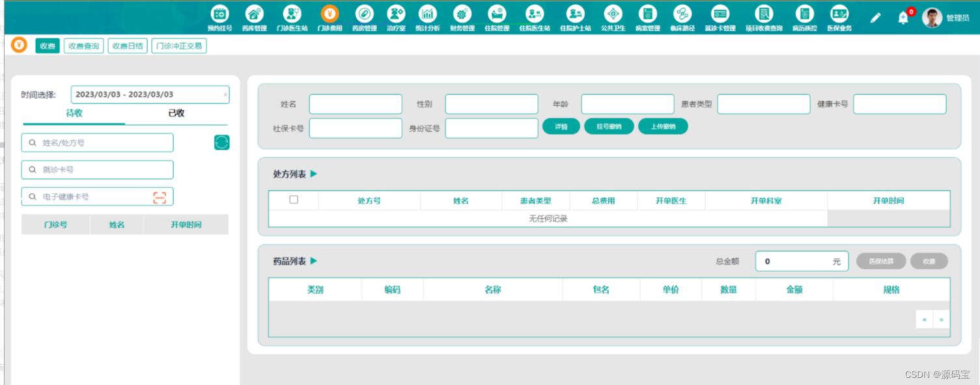The width and height of the screenshot is (980, 385).
Task: Click the 挂号撤销 button
Action: (x=609, y=126)
